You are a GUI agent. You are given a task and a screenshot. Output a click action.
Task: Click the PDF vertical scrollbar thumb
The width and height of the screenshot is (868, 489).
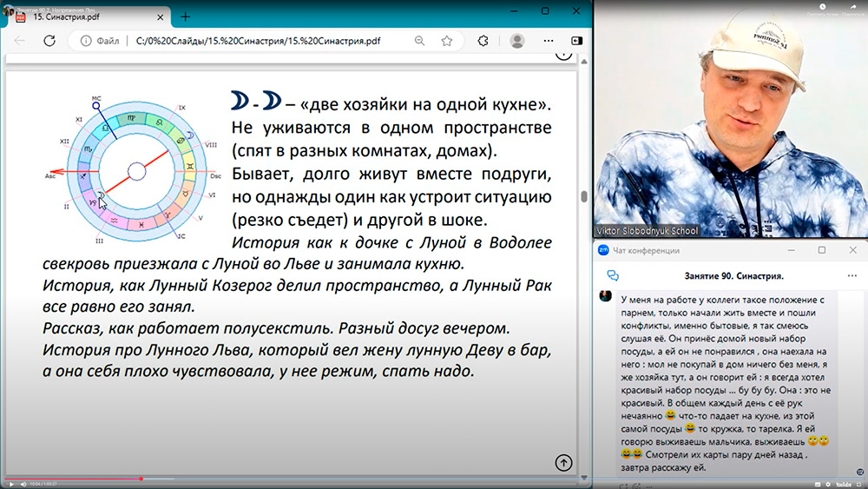(584, 196)
